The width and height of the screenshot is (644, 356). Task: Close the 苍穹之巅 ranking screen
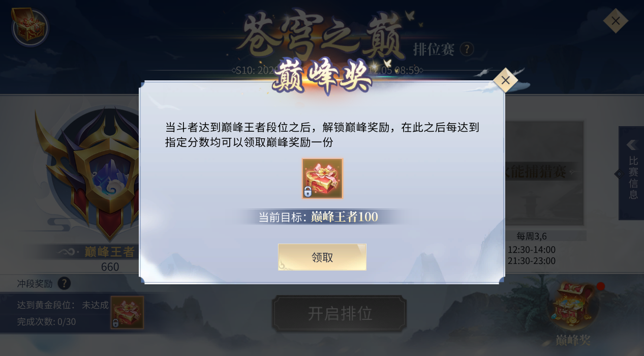tap(616, 21)
